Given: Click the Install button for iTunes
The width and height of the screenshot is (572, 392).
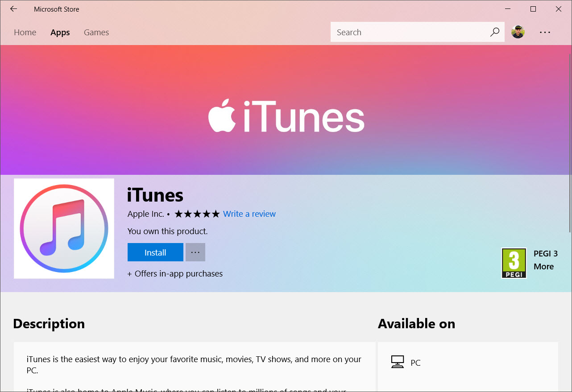Looking at the screenshot, I should pyautogui.click(x=155, y=252).
